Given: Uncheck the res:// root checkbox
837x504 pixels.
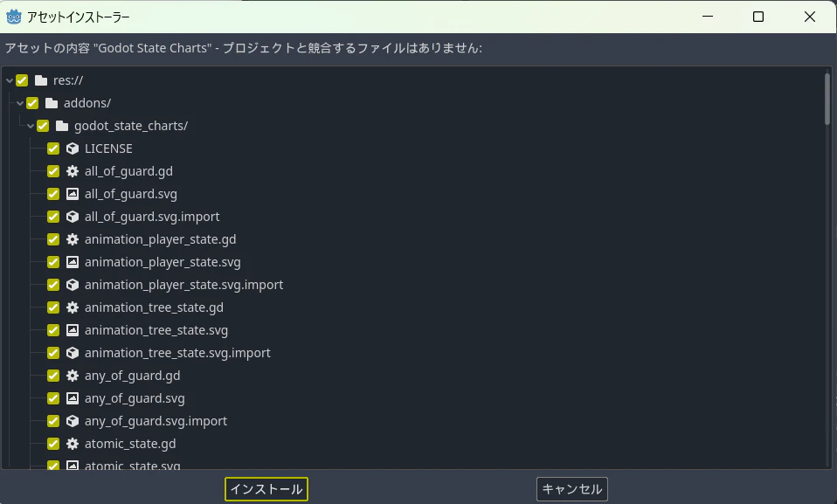Looking at the screenshot, I should point(22,80).
